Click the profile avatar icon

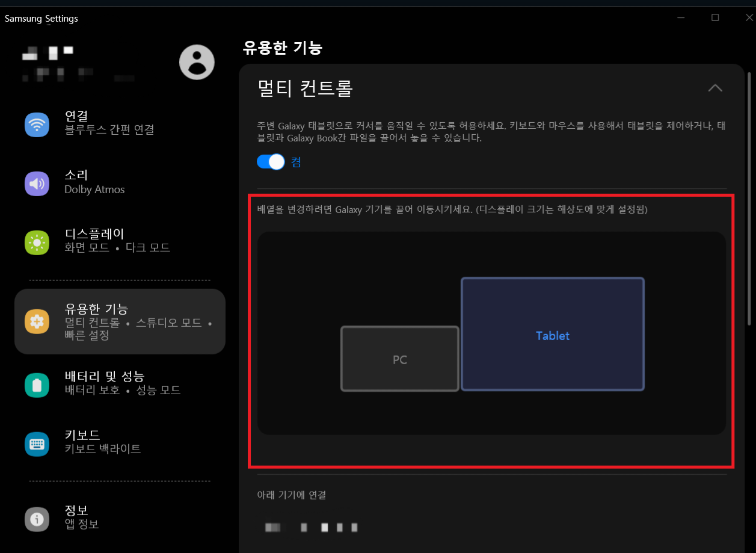(x=197, y=62)
